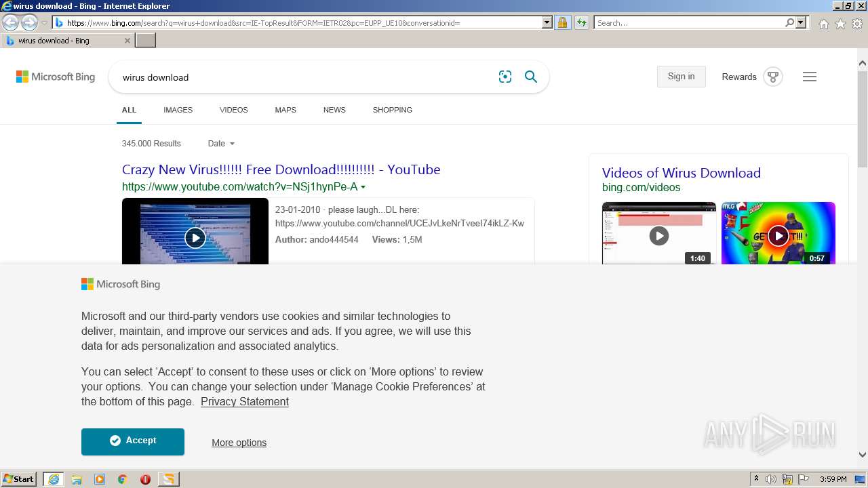Open recent pages dropdown next to Forward
Image resolution: width=868 pixels, height=488 pixels.
tap(44, 23)
